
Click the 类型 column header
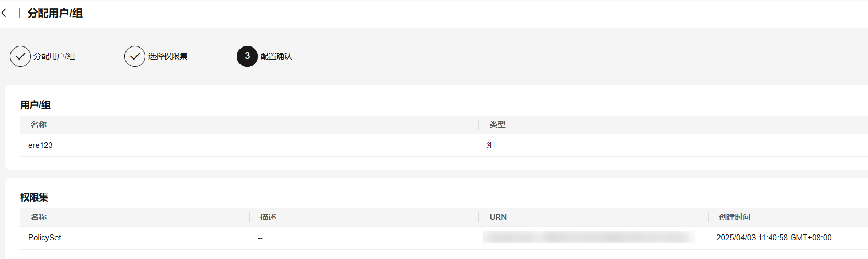click(x=497, y=125)
